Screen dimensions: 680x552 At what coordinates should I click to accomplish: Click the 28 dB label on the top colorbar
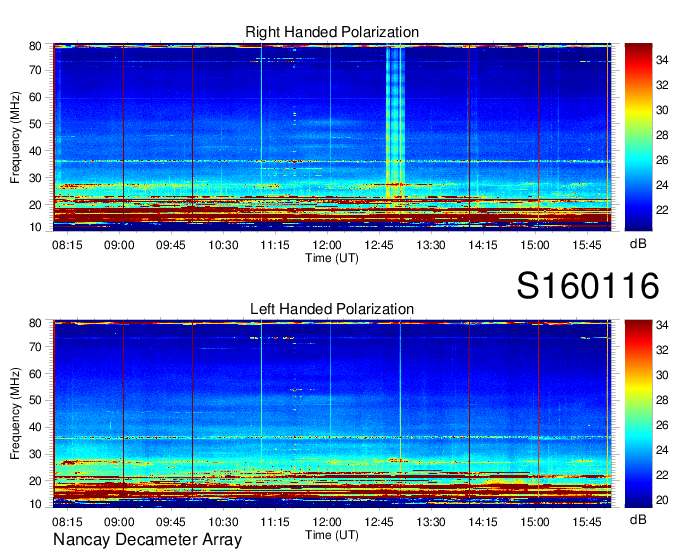point(662,135)
